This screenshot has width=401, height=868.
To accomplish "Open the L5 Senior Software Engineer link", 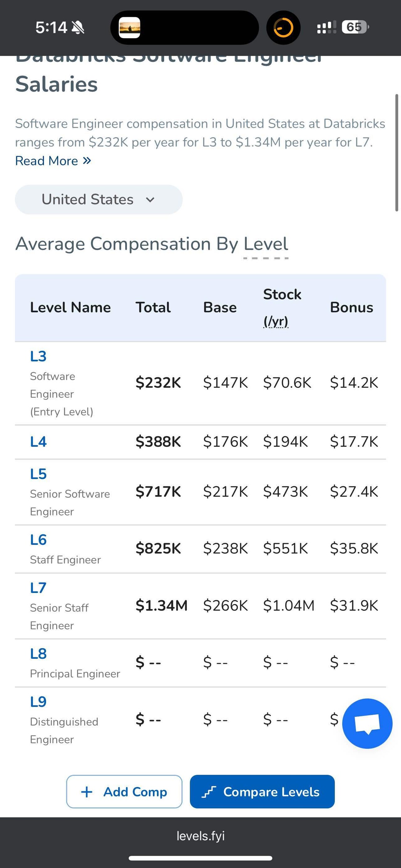I will point(38,474).
